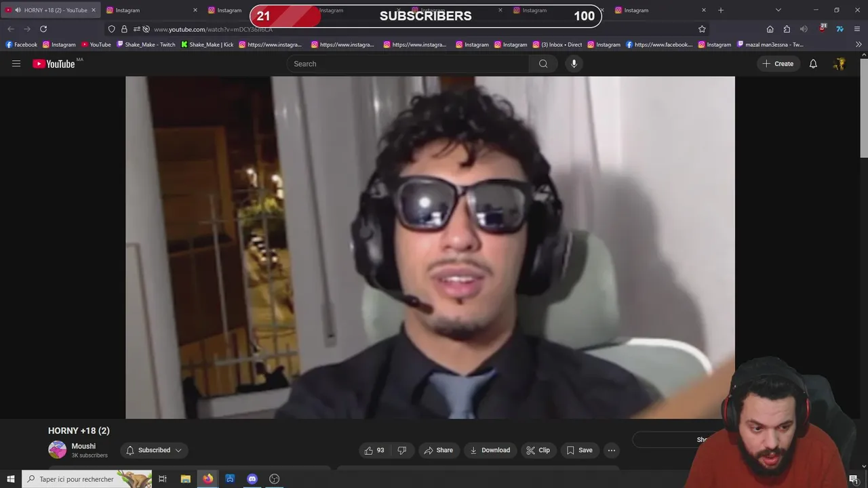The width and height of the screenshot is (868, 488).
Task: Click the browser address bar URL
Action: (x=214, y=29)
